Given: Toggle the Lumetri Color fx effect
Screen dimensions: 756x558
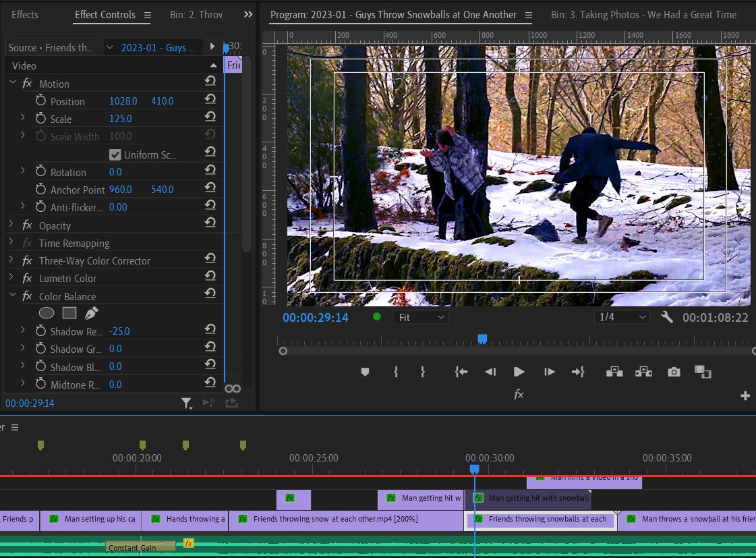Looking at the screenshot, I should (27, 278).
